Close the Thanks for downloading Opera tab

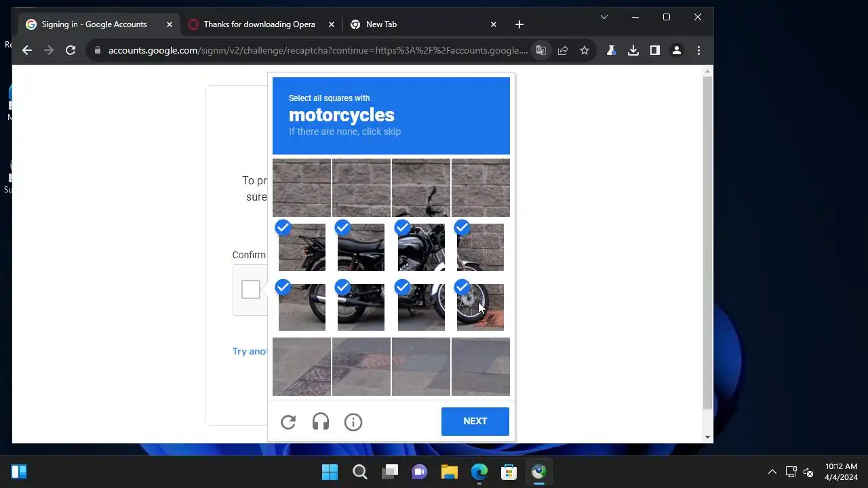(x=332, y=24)
